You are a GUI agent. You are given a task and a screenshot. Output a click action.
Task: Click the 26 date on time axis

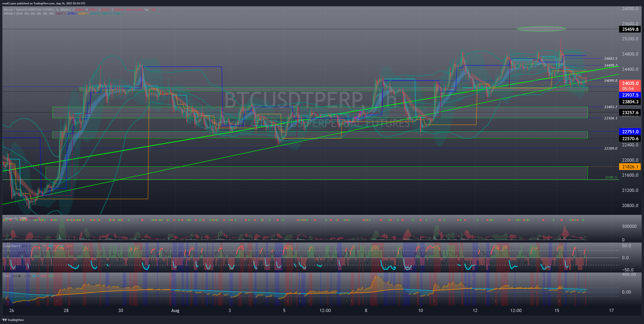click(x=12, y=310)
